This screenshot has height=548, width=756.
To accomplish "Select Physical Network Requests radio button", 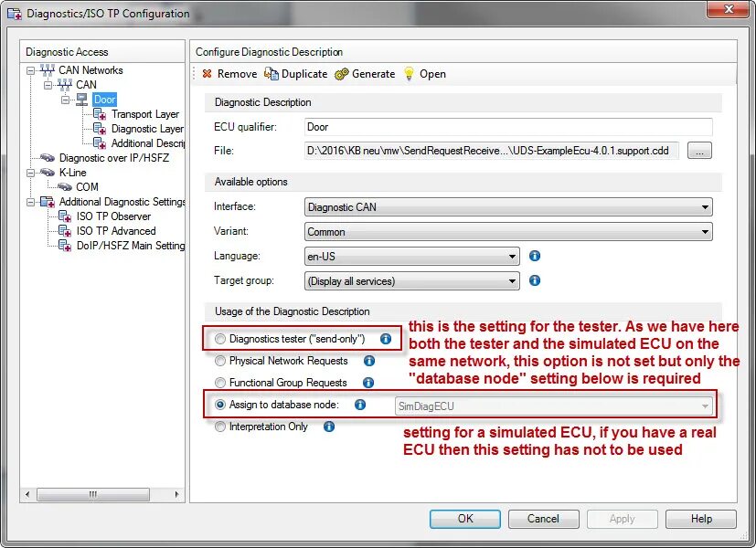I will click(x=220, y=361).
